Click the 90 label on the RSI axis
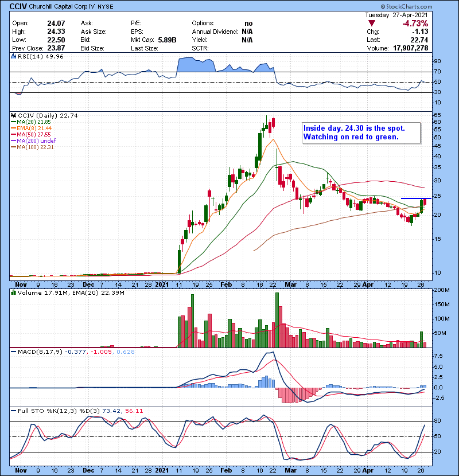 coord(437,61)
